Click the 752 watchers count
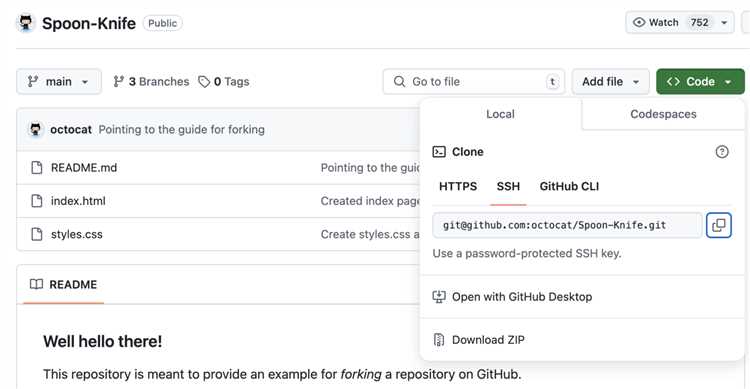750x389 pixels. (x=699, y=22)
